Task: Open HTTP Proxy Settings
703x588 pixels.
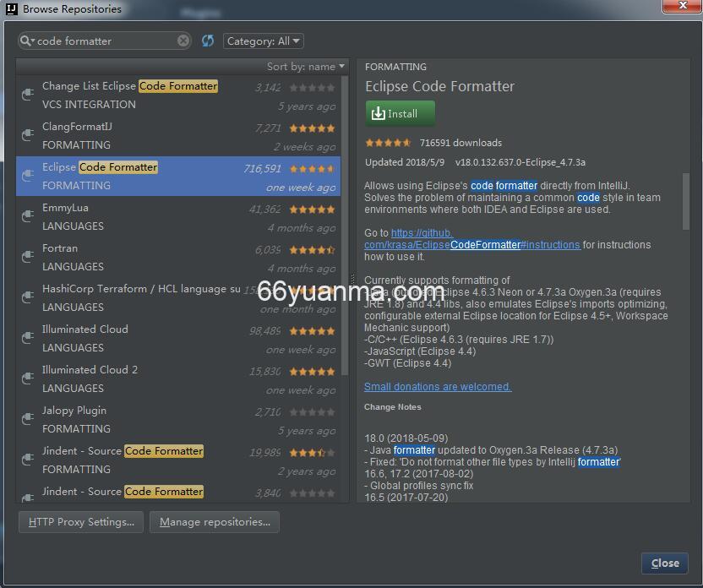Action: point(81,522)
